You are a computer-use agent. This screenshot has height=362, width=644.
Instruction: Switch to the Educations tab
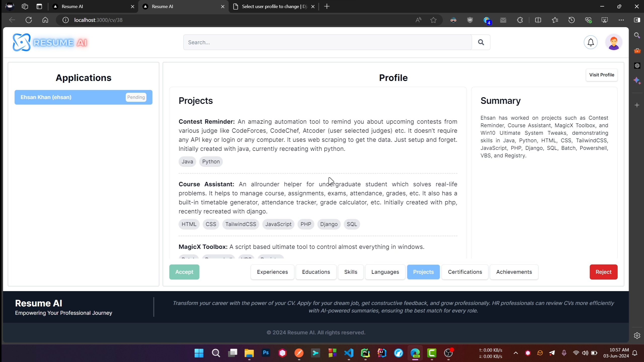tap(316, 272)
